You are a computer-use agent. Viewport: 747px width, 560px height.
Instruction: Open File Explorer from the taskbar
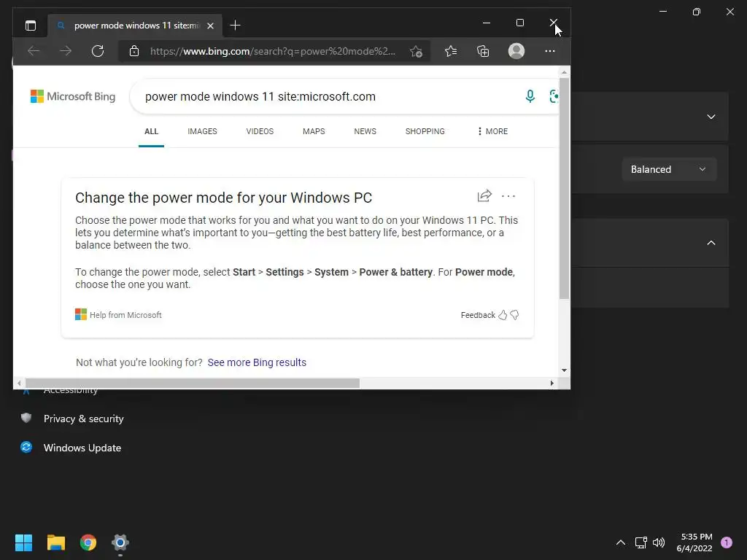(x=55, y=542)
